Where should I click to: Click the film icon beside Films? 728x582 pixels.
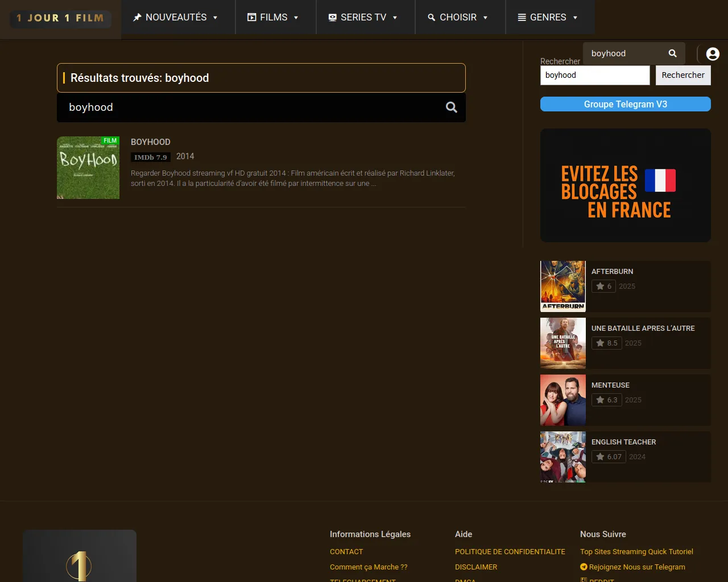pyautogui.click(x=251, y=18)
